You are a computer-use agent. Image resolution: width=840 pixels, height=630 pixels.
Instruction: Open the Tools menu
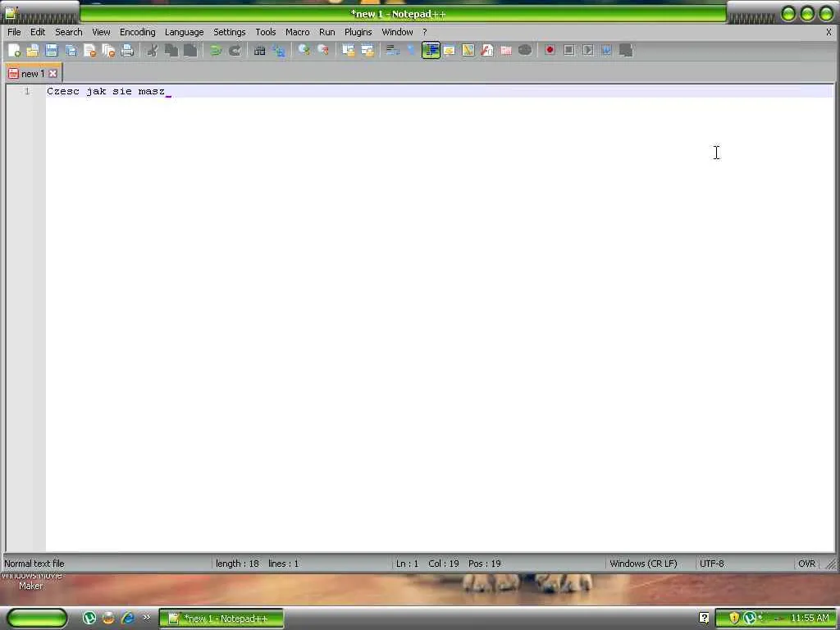coord(265,32)
